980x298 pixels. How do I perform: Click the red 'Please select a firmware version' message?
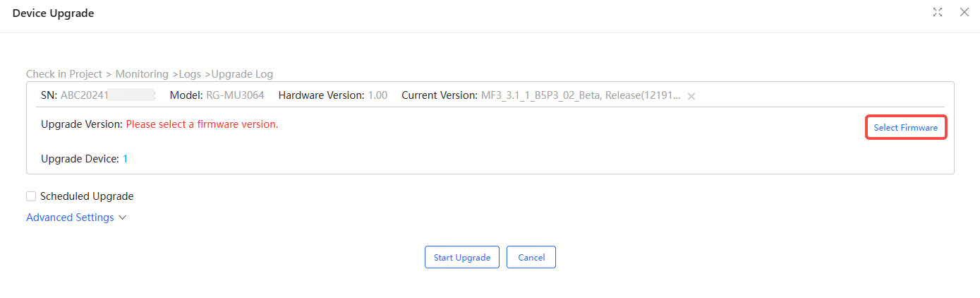pos(202,124)
